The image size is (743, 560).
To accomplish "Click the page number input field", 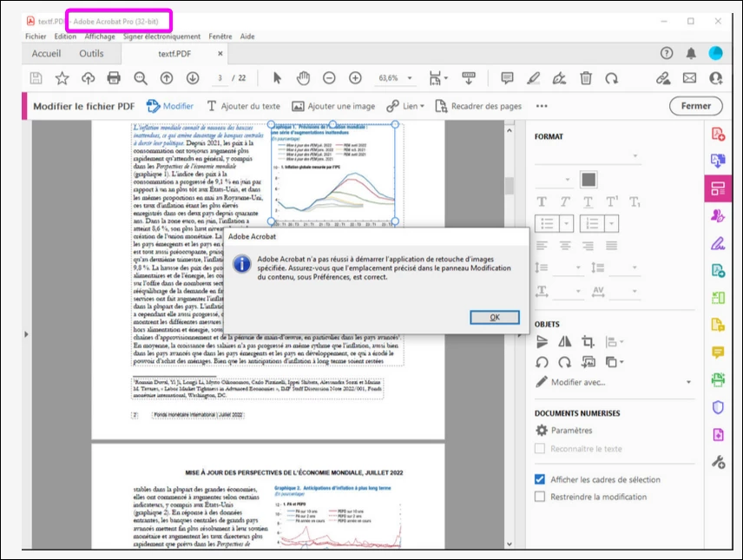I will (x=220, y=78).
